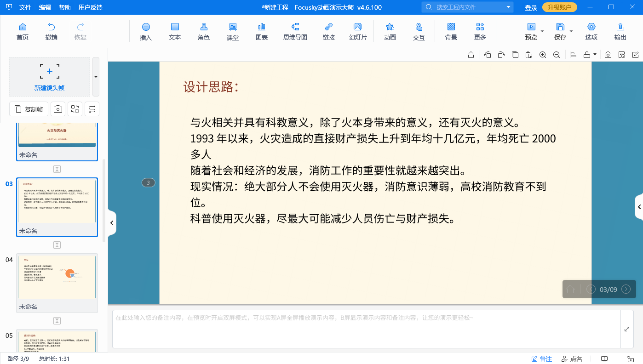Click the copy icon in canvas toolbar

tap(515, 55)
